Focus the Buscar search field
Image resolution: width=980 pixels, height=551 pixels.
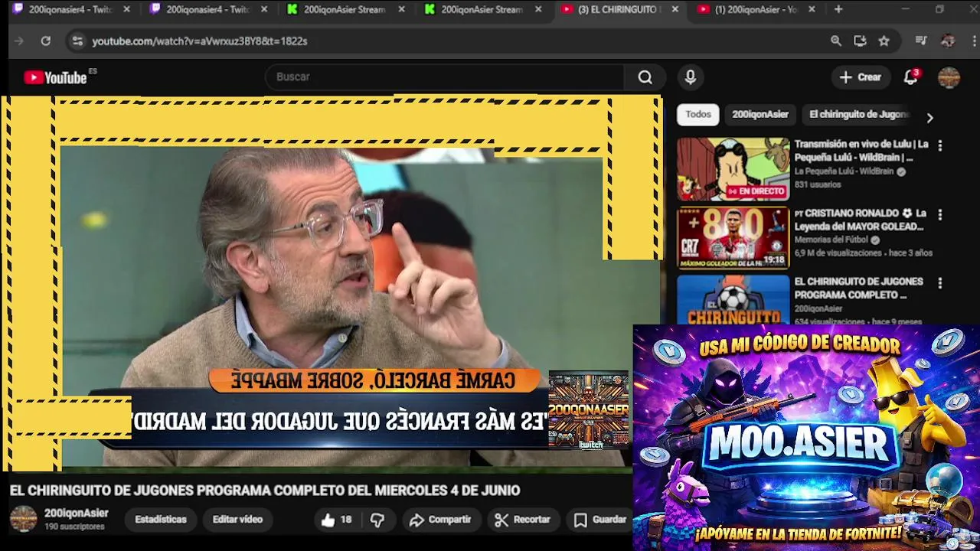coord(445,77)
